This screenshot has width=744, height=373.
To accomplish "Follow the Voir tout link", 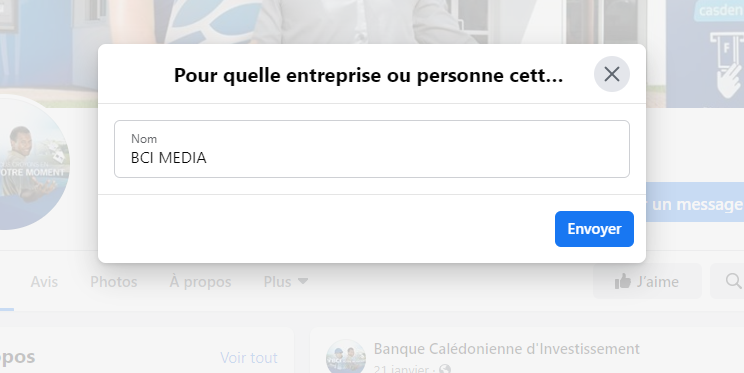I will 249,357.
